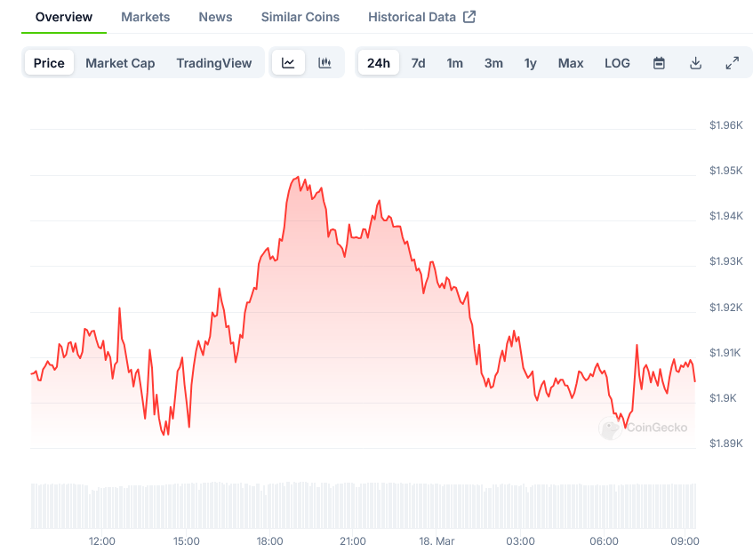
Task: Open the external link icon beside Historical Data
Action: [x=469, y=17]
